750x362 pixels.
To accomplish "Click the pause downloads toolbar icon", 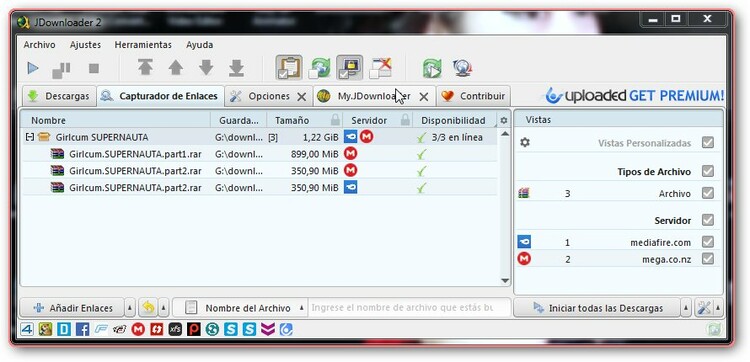I will [61, 69].
